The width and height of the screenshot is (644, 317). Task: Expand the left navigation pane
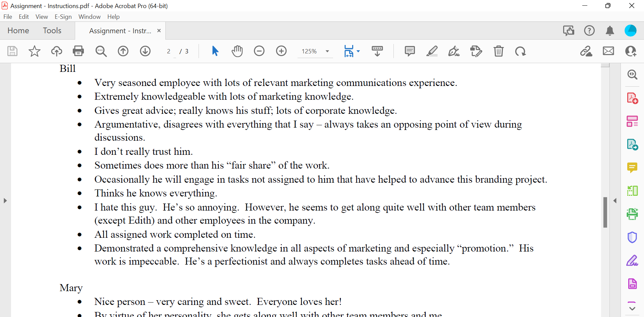(5, 201)
